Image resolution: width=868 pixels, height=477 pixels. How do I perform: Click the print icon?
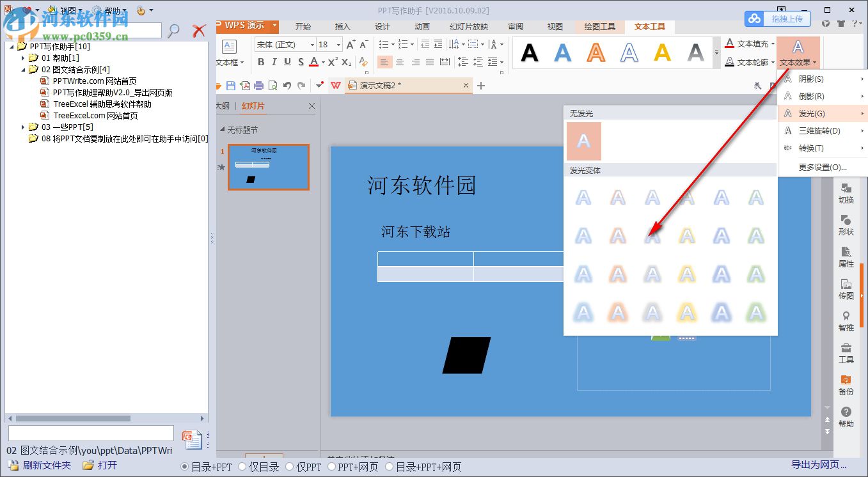coord(259,86)
